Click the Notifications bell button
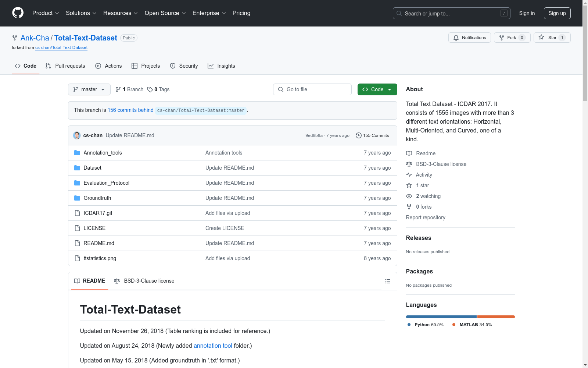This screenshot has height=368, width=588. pyautogui.click(x=470, y=38)
